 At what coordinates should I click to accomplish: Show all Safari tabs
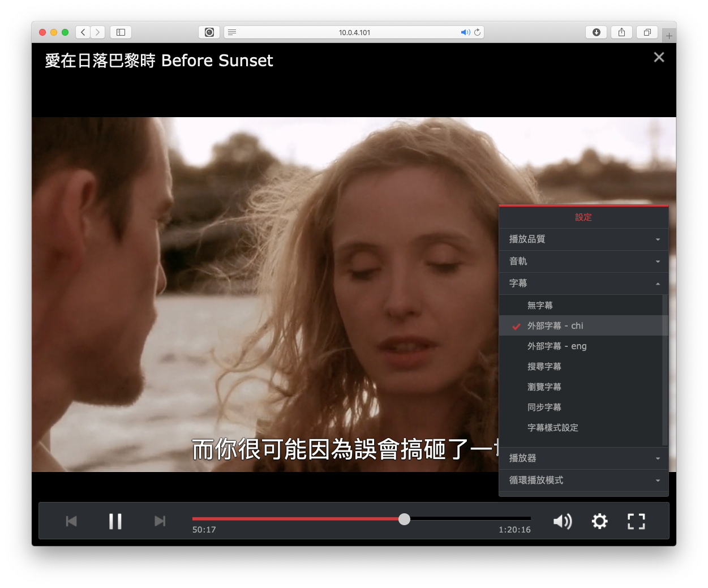click(647, 32)
